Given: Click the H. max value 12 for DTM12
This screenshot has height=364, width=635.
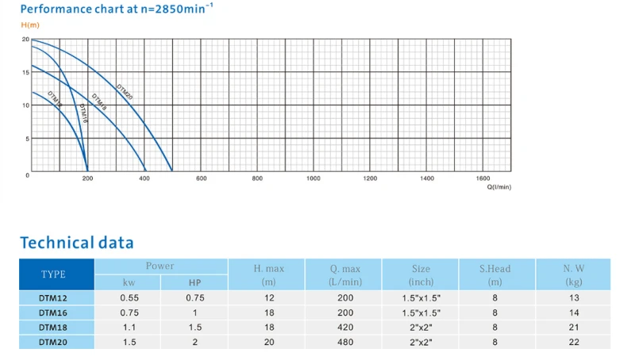Looking at the screenshot, I should tap(269, 298).
